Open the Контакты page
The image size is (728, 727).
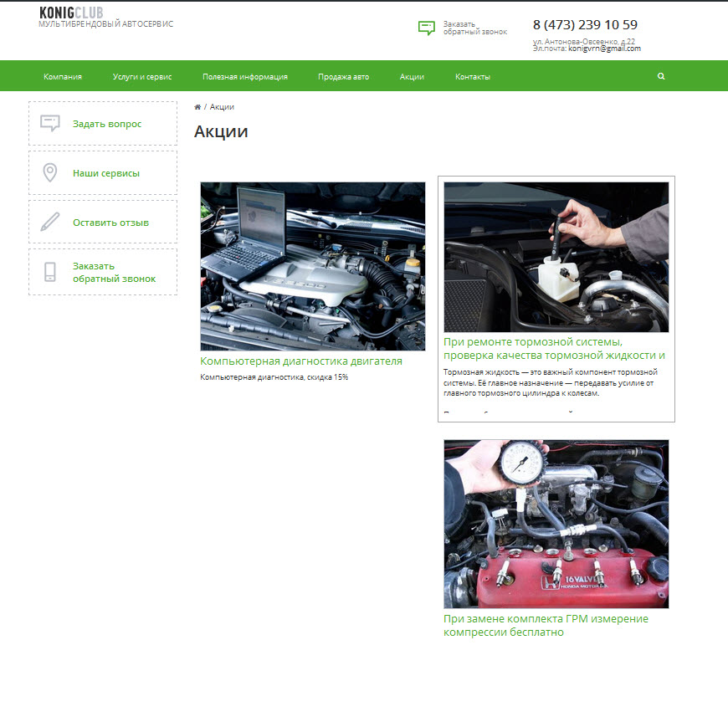point(473,77)
